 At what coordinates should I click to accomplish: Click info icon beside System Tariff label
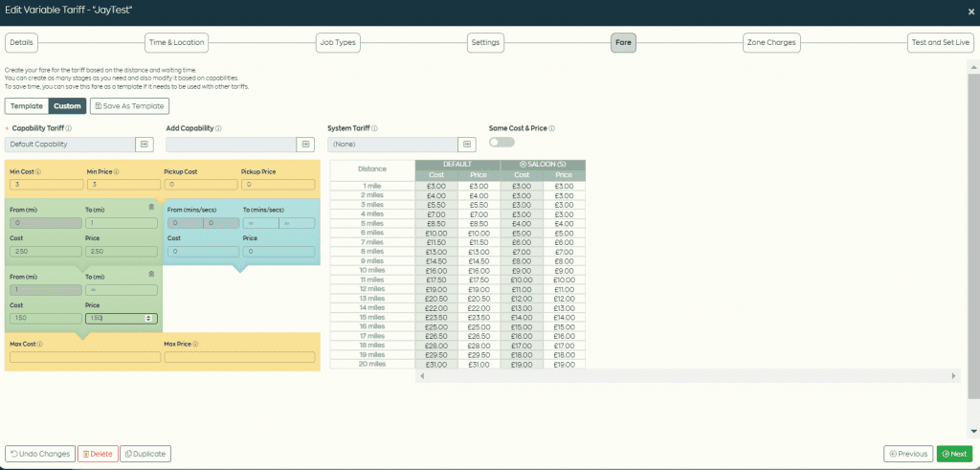coord(374,128)
